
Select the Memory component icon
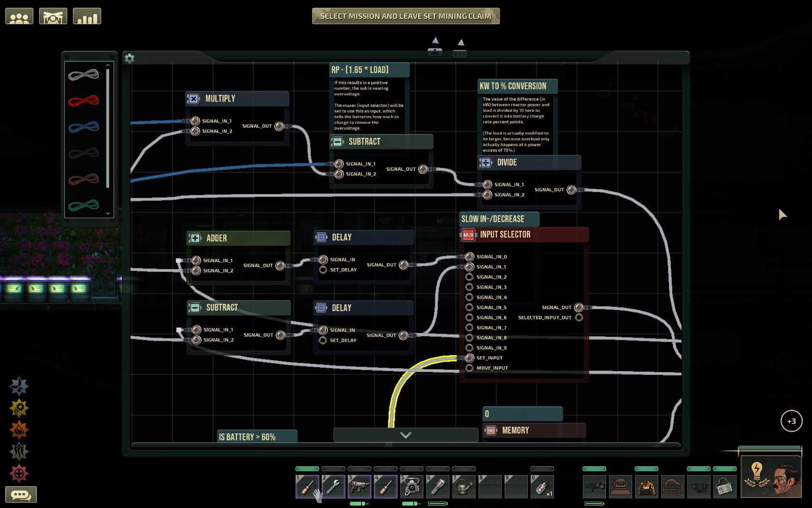[x=491, y=431]
